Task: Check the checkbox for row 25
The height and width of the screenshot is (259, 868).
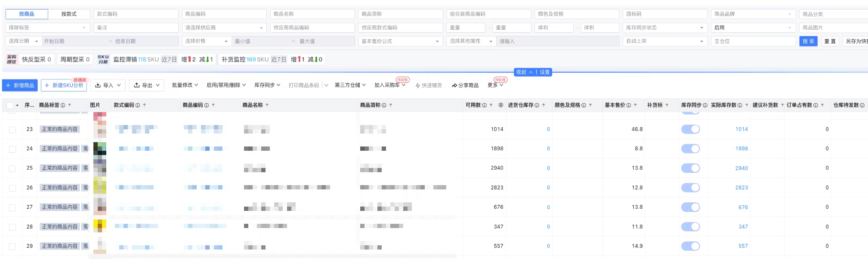Action: click(x=12, y=168)
